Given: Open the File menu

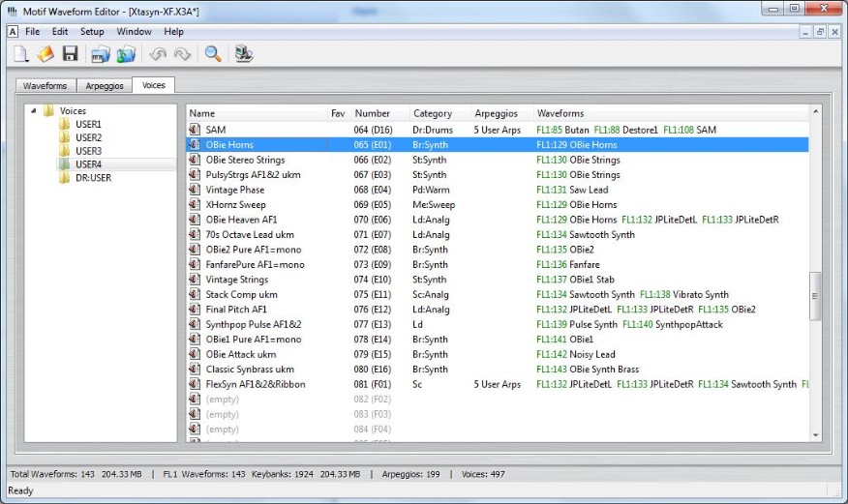Looking at the screenshot, I should (x=33, y=32).
